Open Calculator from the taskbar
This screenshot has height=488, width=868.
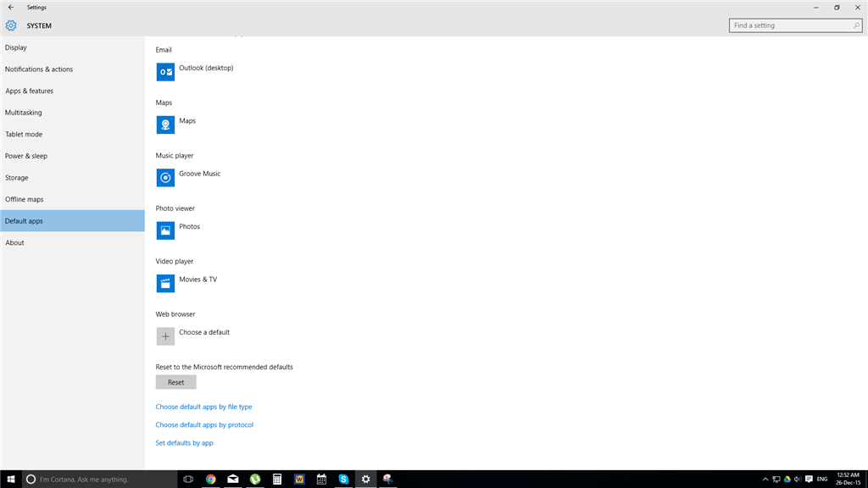(277, 480)
